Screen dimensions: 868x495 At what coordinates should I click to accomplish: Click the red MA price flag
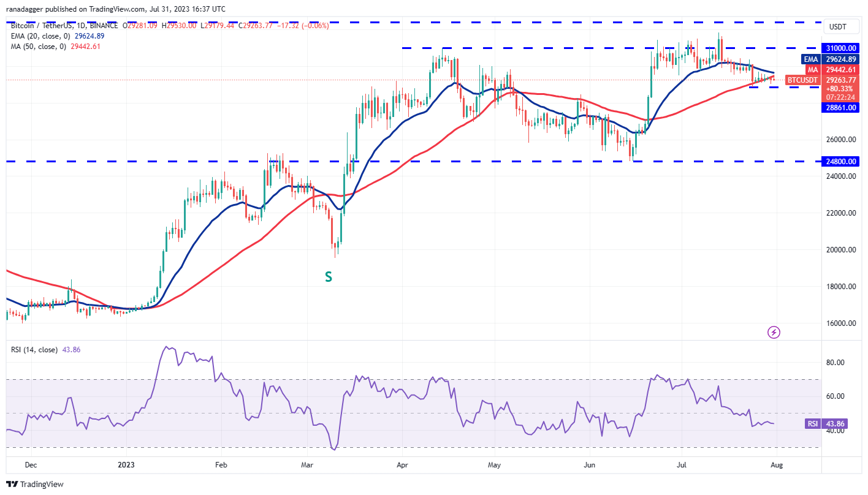pyautogui.click(x=812, y=70)
